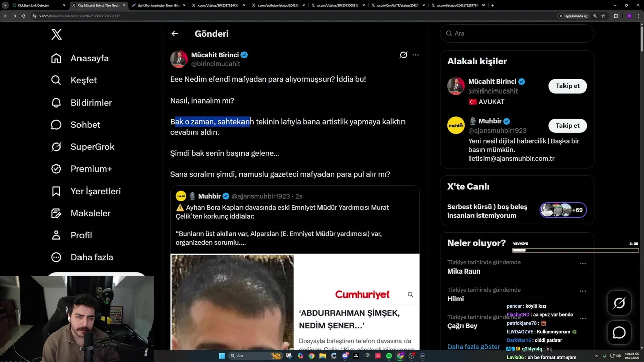Click Daha fazla göster link
The width and height of the screenshot is (644, 362).
click(x=473, y=347)
